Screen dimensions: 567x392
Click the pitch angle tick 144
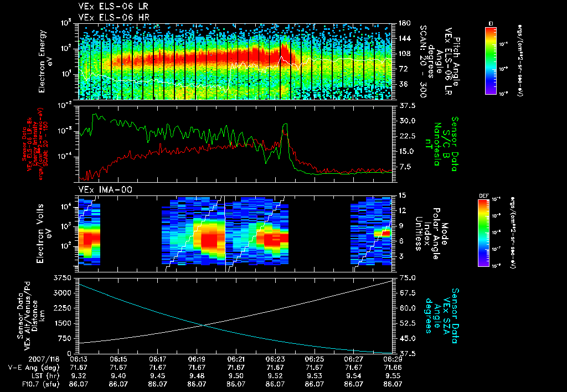pos(404,38)
